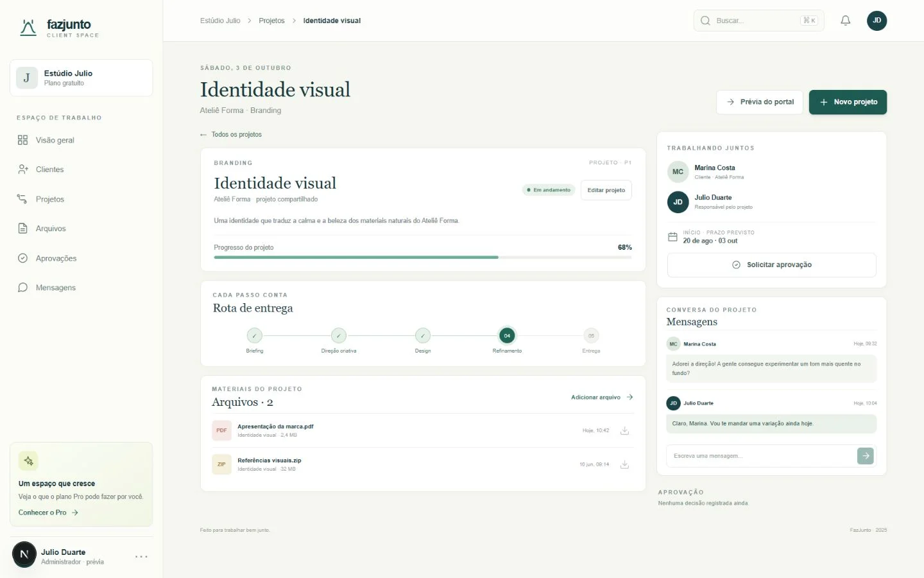Download Apresentação da marca.pdf
The height and width of the screenshot is (578, 924).
624,431
